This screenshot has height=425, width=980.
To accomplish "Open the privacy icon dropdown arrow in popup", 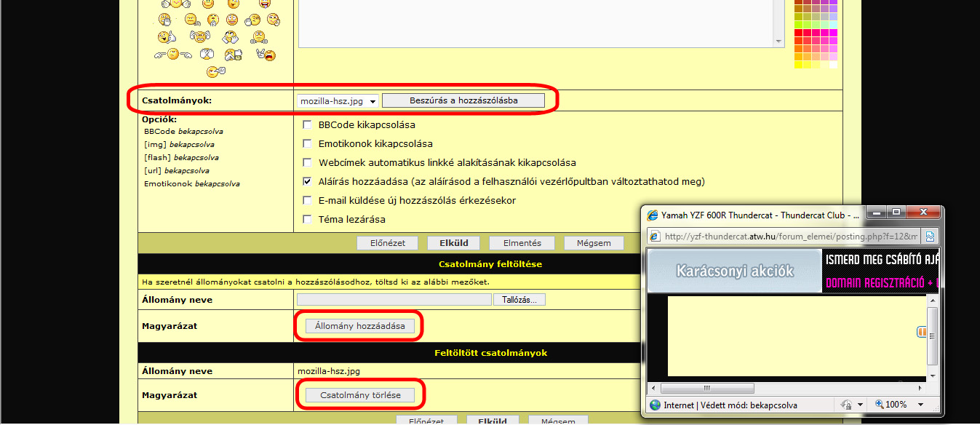I will 861,405.
